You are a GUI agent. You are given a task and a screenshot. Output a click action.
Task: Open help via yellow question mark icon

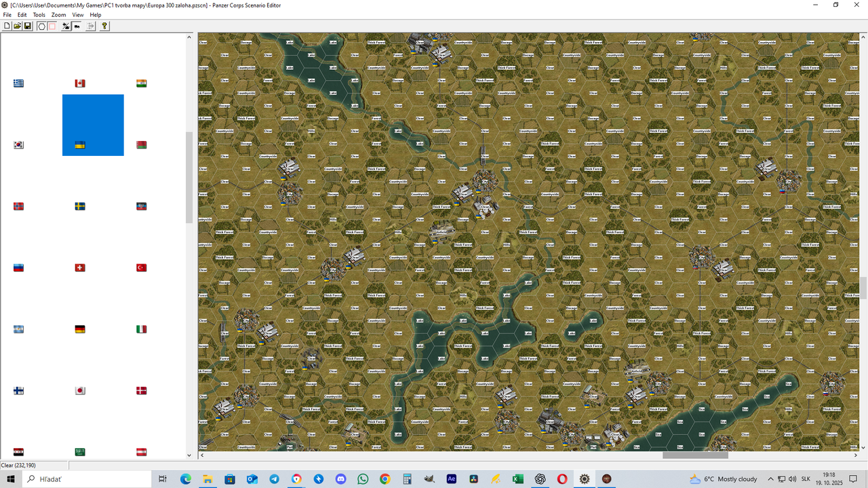(x=104, y=26)
